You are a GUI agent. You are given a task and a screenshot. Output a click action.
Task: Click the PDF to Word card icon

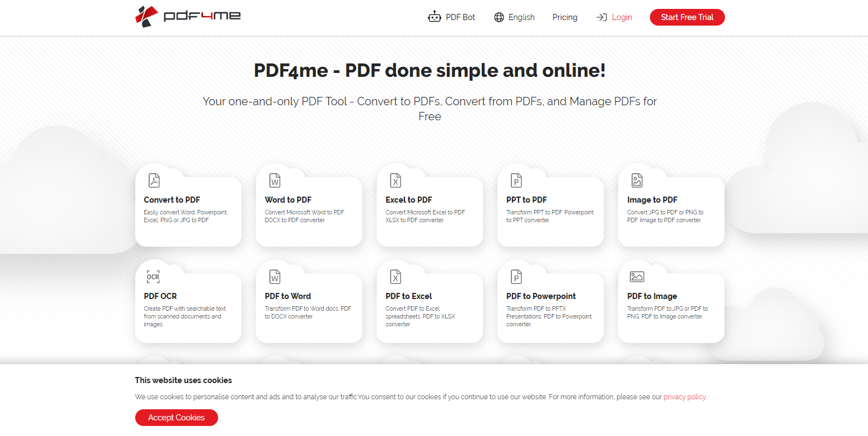click(x=275, y=277)
